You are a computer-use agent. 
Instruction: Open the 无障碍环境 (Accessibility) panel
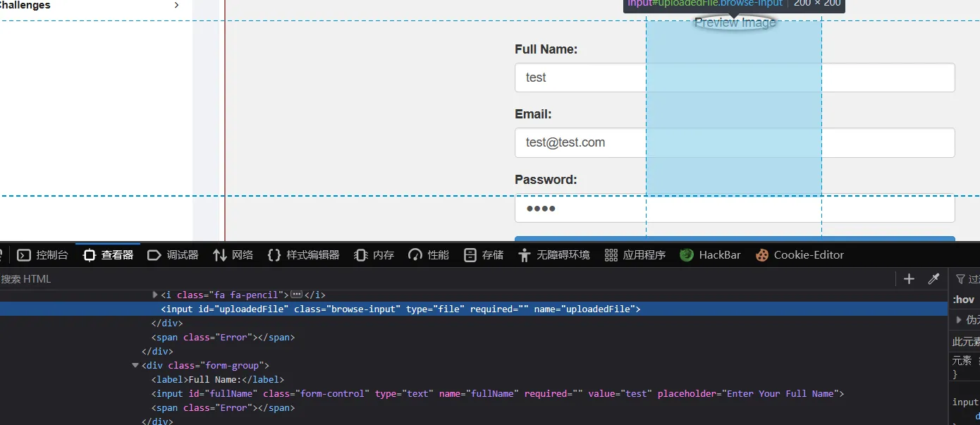554,255
